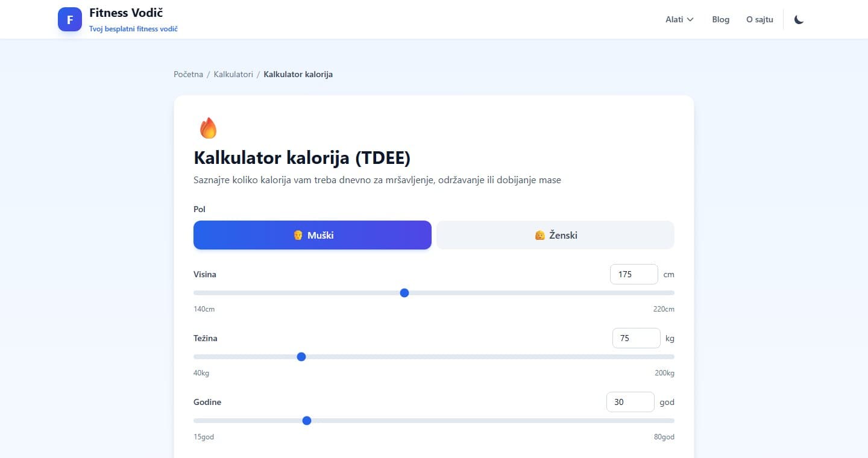Click the Težina field label
868x458 pixels.
pyautogui.click(x=206, y=338)
